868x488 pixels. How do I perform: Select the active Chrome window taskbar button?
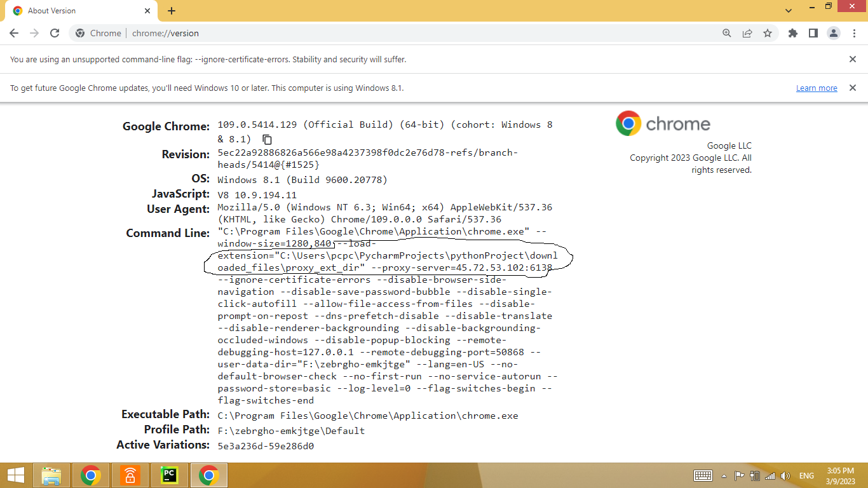pyautogui.click(x=208, y=475)
